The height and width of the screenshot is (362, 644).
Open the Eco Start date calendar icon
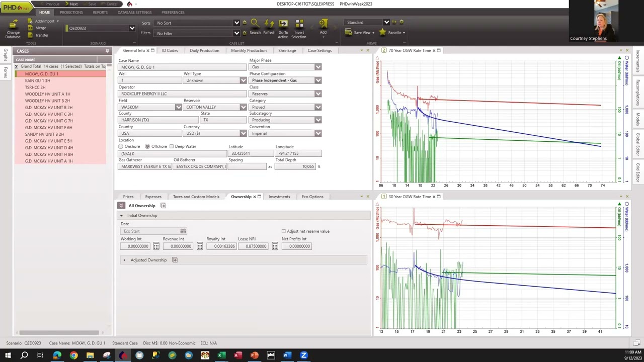(183, 231)
